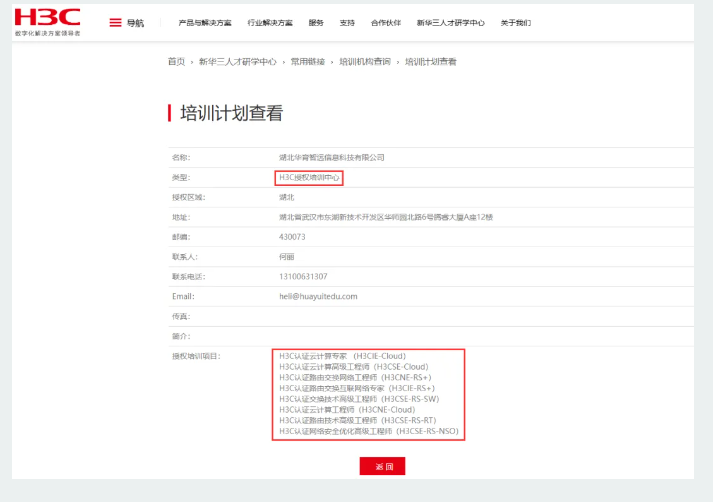Click the postal code 430073
The height and width of the screenshot is (502, 714).
292,237
